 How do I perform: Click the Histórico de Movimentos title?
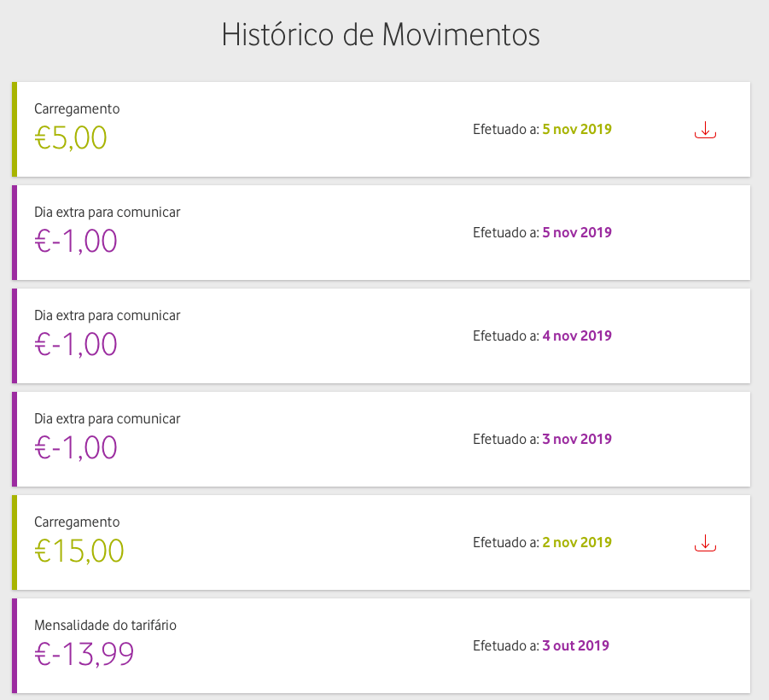[381, 35]
